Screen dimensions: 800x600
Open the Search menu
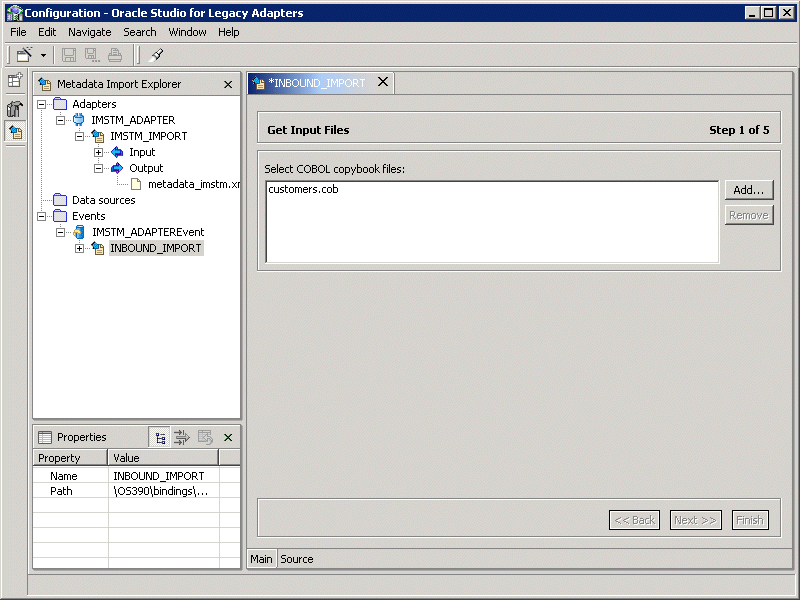[x=140, y=32]
